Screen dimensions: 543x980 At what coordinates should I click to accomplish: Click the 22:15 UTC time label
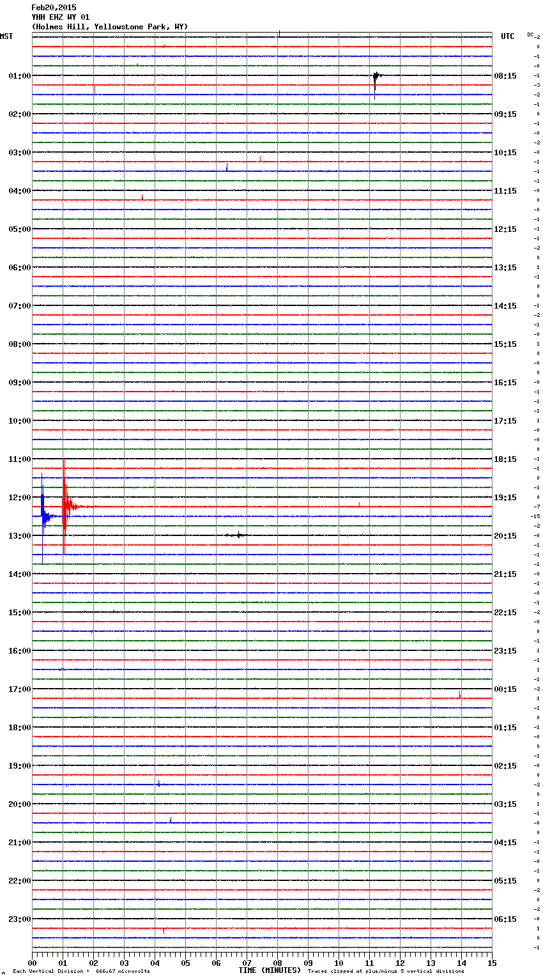(x=505, y=613)
